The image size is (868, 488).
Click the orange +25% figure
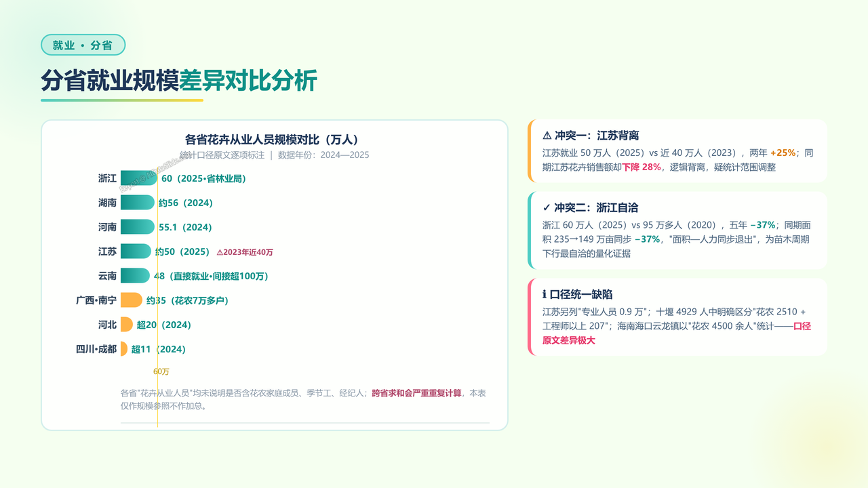(x=783, y=153)
